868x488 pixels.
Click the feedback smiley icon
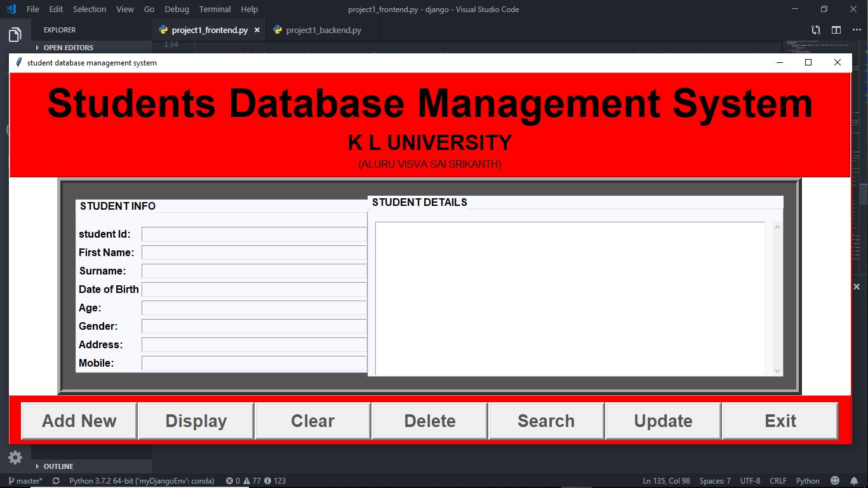pyautogui.click(x=835, y=481)
